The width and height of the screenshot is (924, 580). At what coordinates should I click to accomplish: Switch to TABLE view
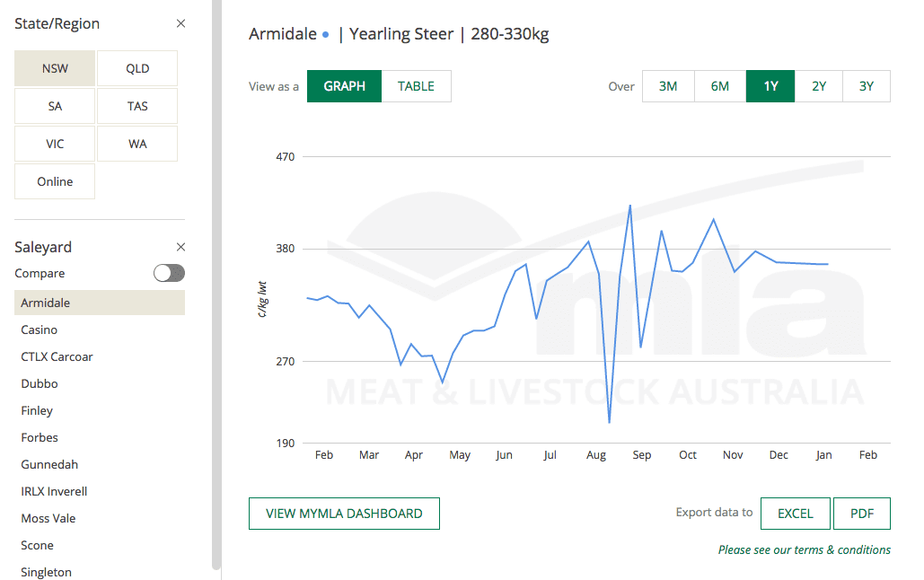coord(416,86)
